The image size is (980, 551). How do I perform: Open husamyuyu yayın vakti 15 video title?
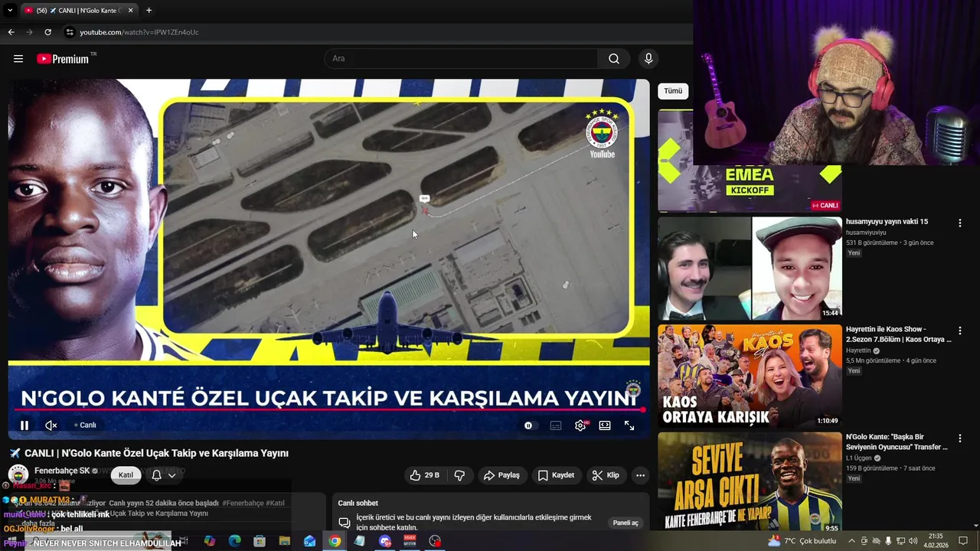pyautogui.click(x=887, y=222)
